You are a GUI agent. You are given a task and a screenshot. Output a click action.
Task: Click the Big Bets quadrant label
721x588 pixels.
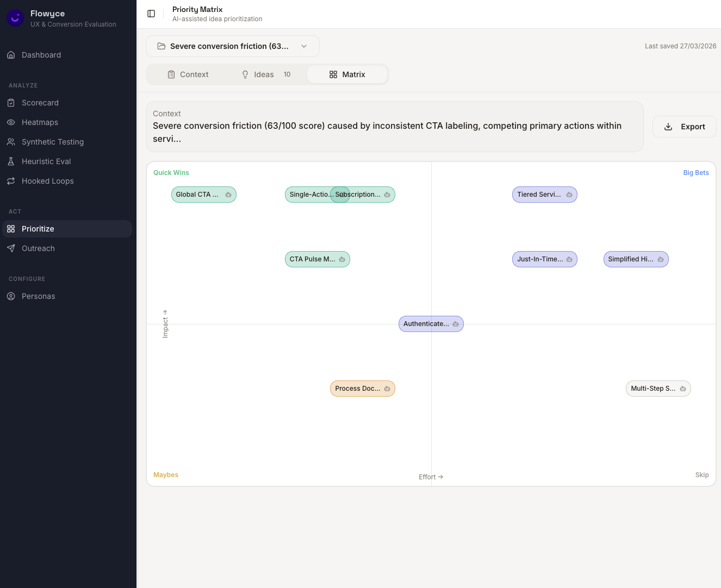696,173
